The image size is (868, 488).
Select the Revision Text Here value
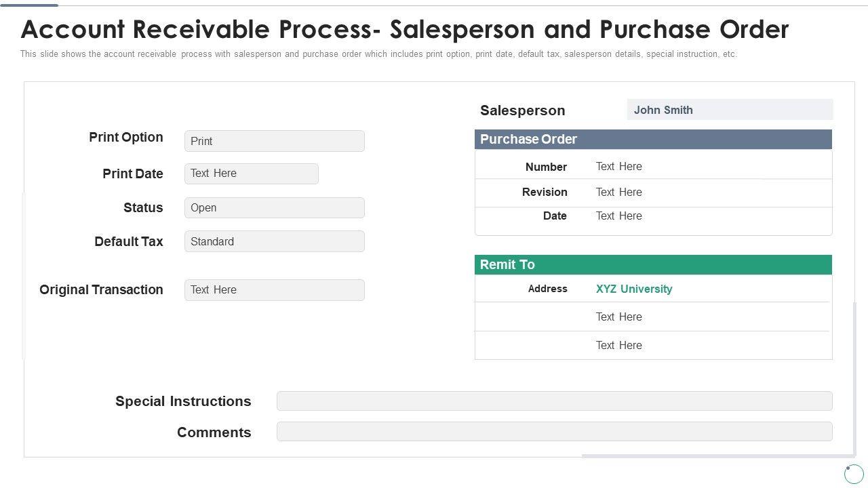click(x=618, y=192)
